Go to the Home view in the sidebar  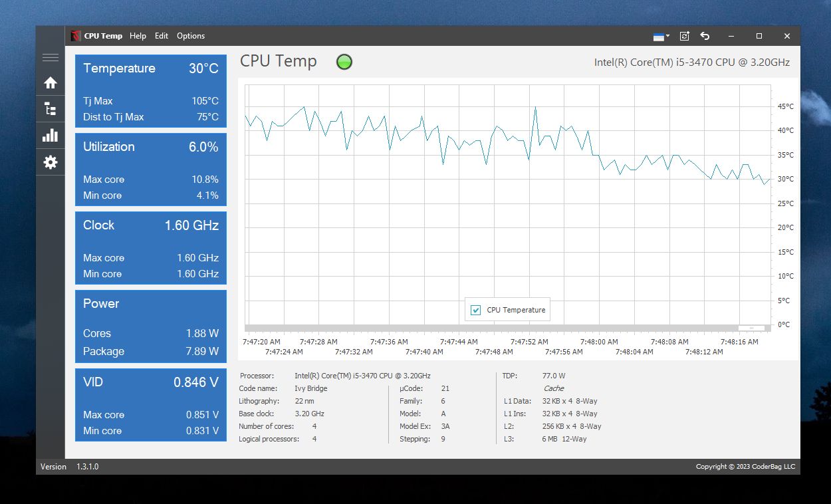51,83
